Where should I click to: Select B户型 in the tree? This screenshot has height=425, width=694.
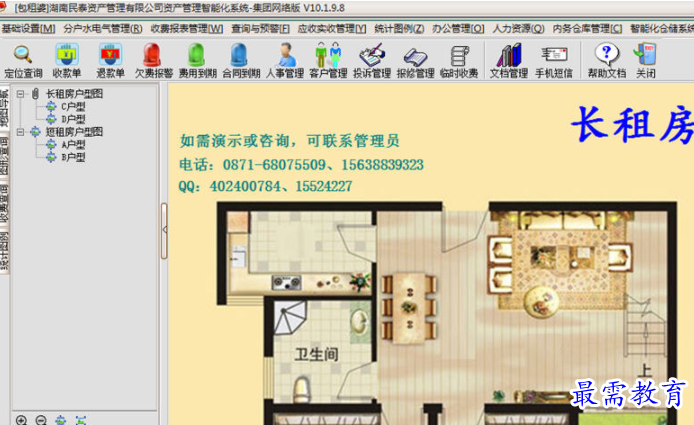coord(73,157)
